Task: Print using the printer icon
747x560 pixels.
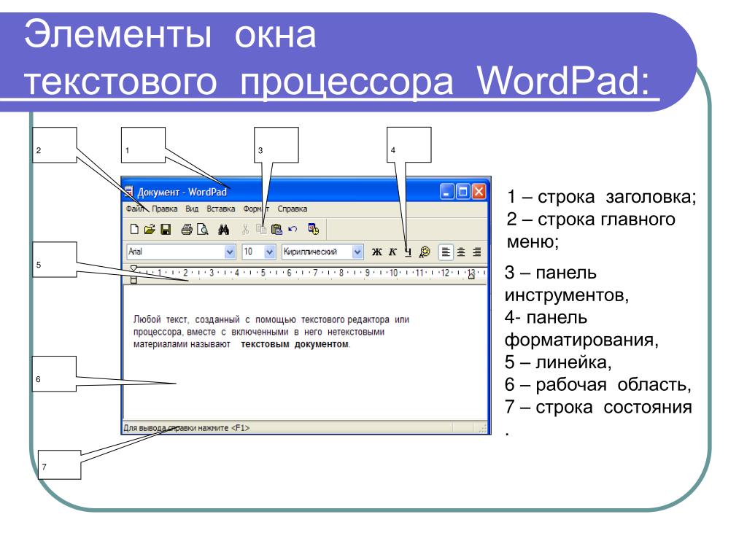Action: [x=187, y=230]
